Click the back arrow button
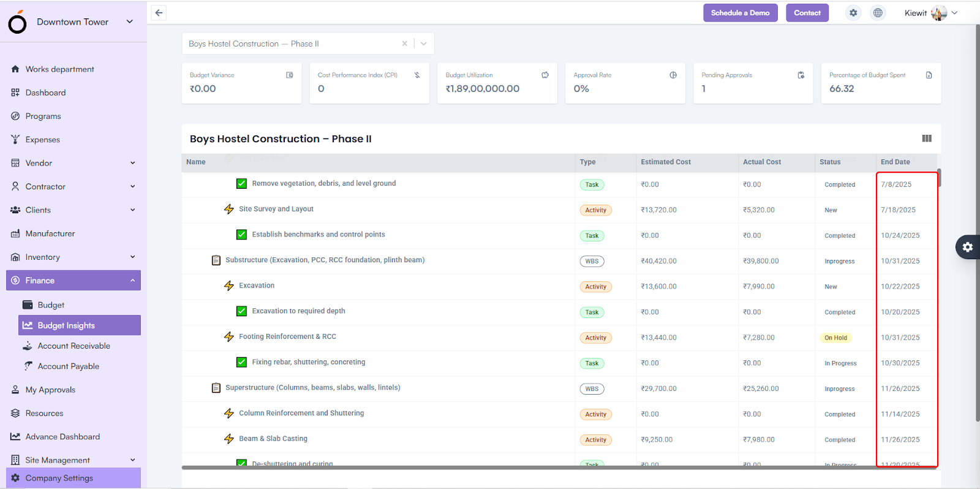Viewport: 980px width, 489px height. 159,13
